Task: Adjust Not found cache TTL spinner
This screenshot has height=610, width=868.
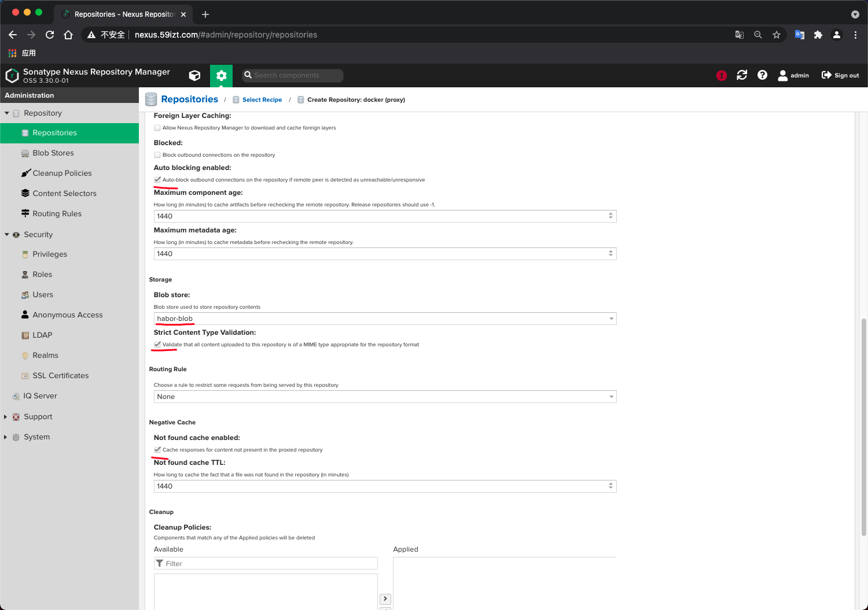Action: pos(610,486)
